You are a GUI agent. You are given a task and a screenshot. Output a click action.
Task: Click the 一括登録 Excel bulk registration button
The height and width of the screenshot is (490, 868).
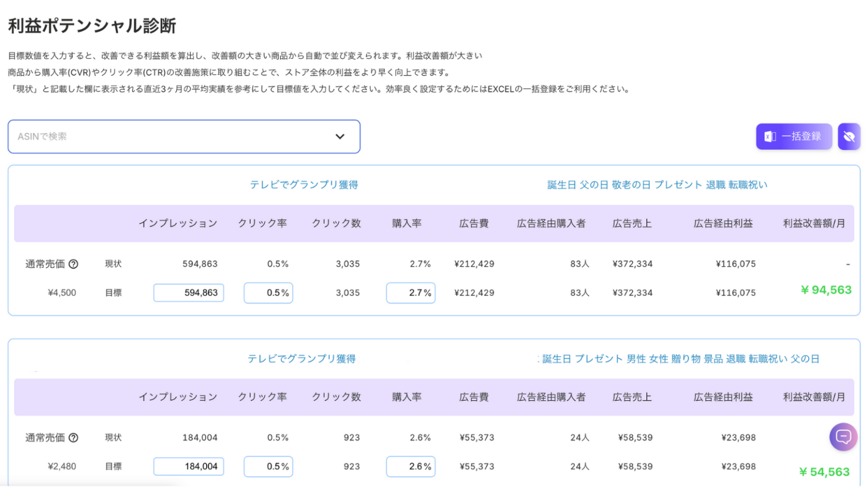click(793, 137)
